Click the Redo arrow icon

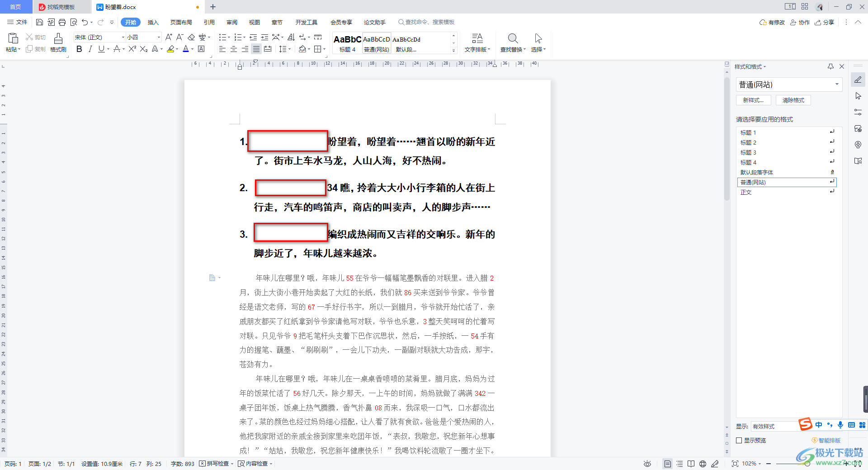(x=100, y=22)
